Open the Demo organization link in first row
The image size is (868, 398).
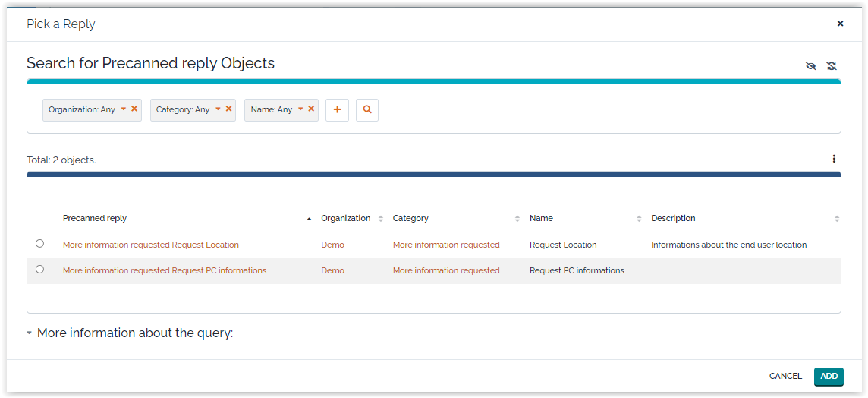point(332,245)
